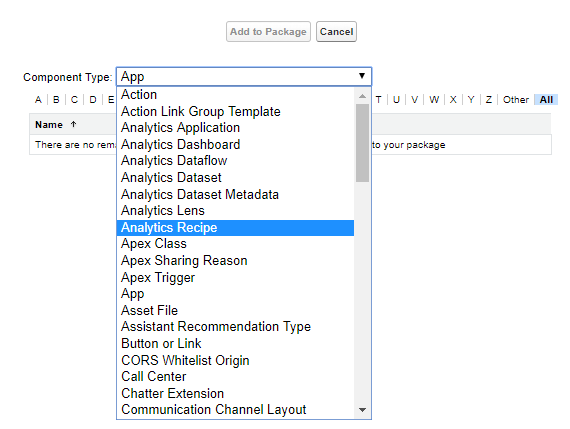Choose Call Center component type
The height and width of the screenshot is (429, 570).
[235, 376]
